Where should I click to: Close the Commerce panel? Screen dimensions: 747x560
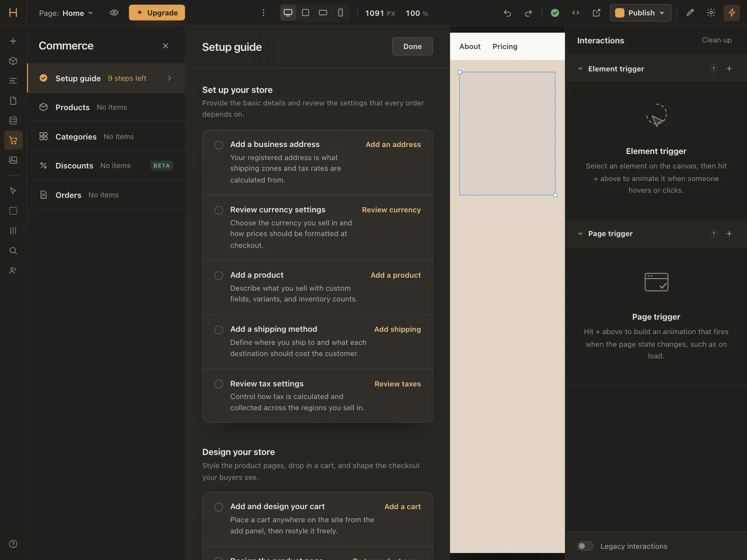165,46
